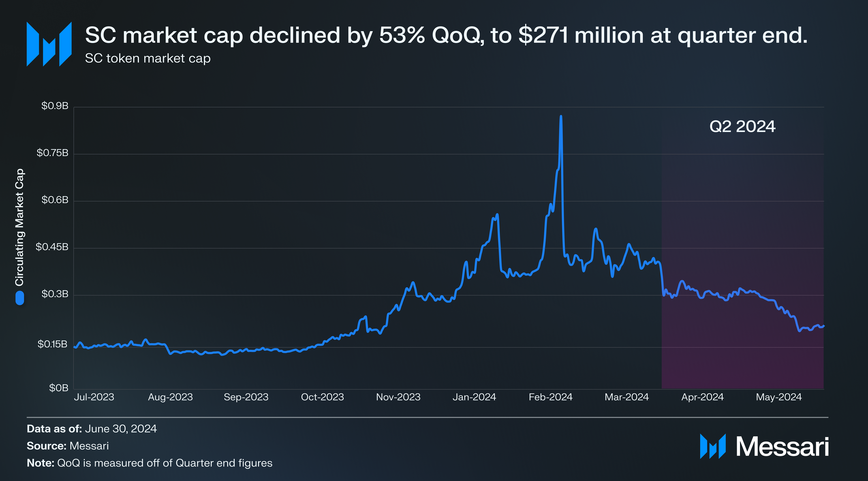
Task: Click the QoQ measurement note text
Action: (150, 463)
